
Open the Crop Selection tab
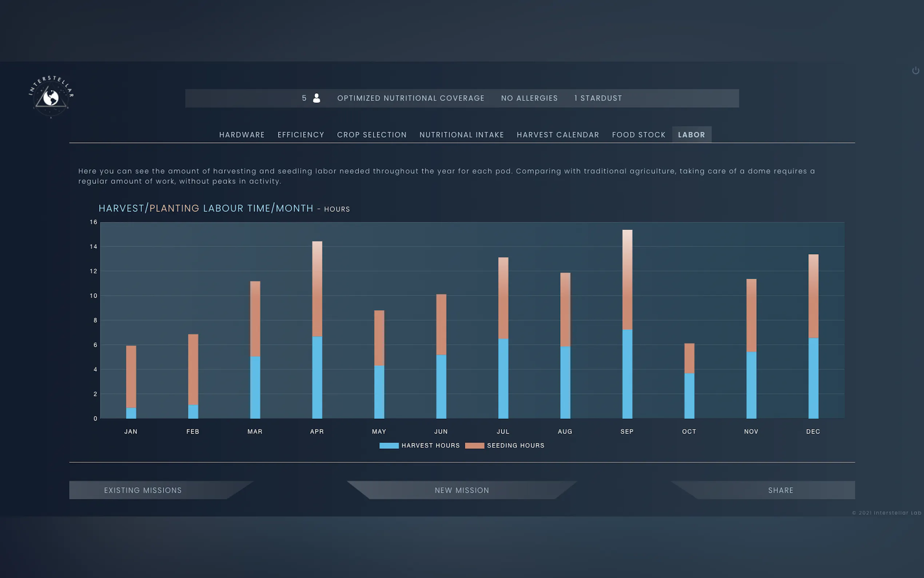372,135
